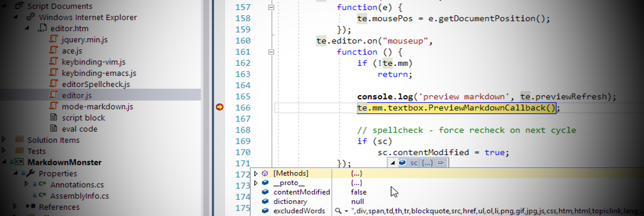Click the dictionary value null

(x=357, y=201)
